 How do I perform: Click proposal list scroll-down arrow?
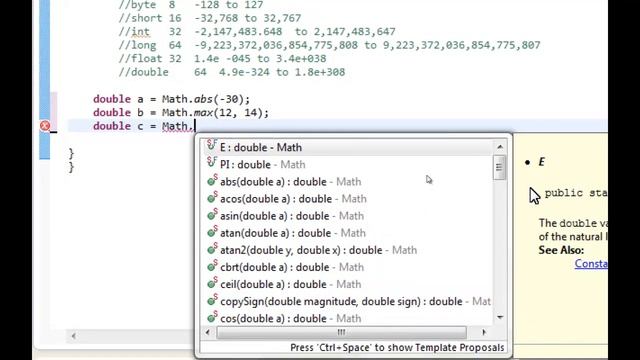pyautogui.click(x=500, y=317)
